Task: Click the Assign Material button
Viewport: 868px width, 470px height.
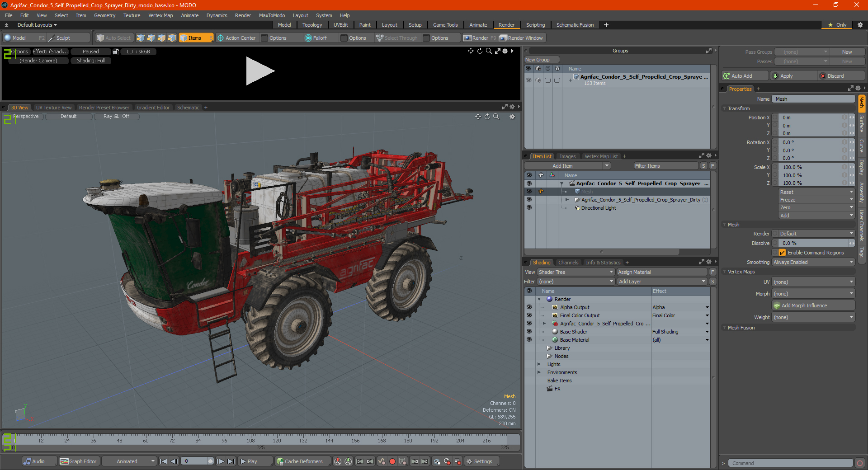Action: coord(662,272)
